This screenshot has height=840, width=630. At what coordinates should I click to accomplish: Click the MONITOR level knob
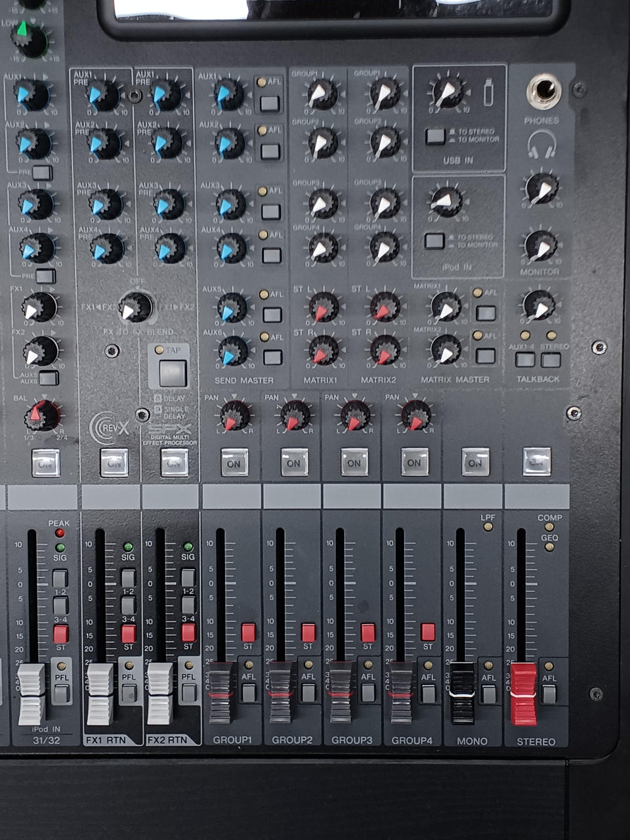pyautogui.click(x=541, y=246)
